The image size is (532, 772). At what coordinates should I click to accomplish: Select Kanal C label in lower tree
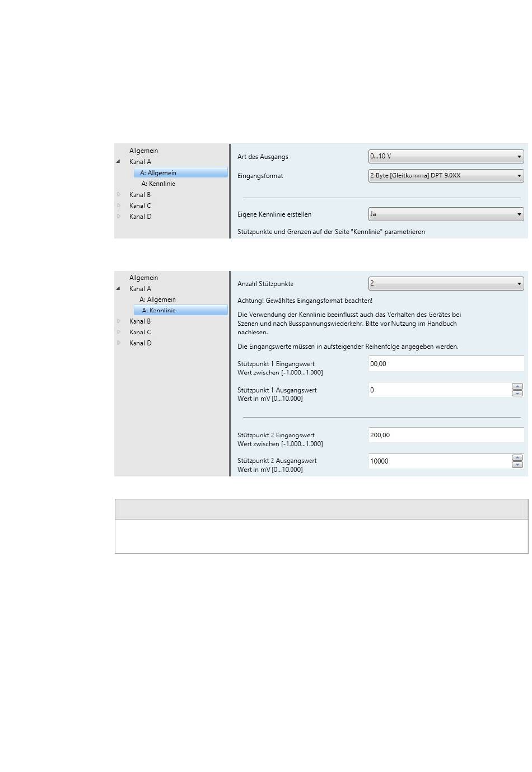(140, 332)
